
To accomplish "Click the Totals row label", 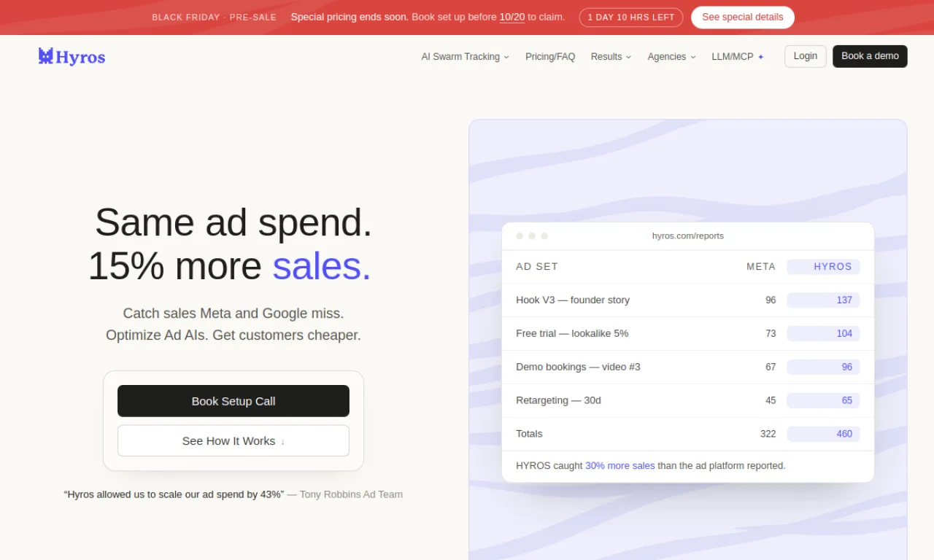I will (x=529, y=434).
